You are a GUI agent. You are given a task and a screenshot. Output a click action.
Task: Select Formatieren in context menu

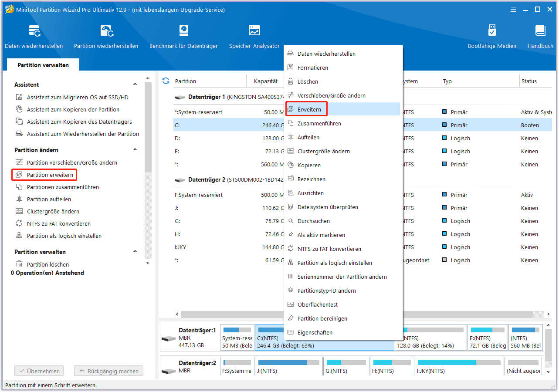coord(343,68)
